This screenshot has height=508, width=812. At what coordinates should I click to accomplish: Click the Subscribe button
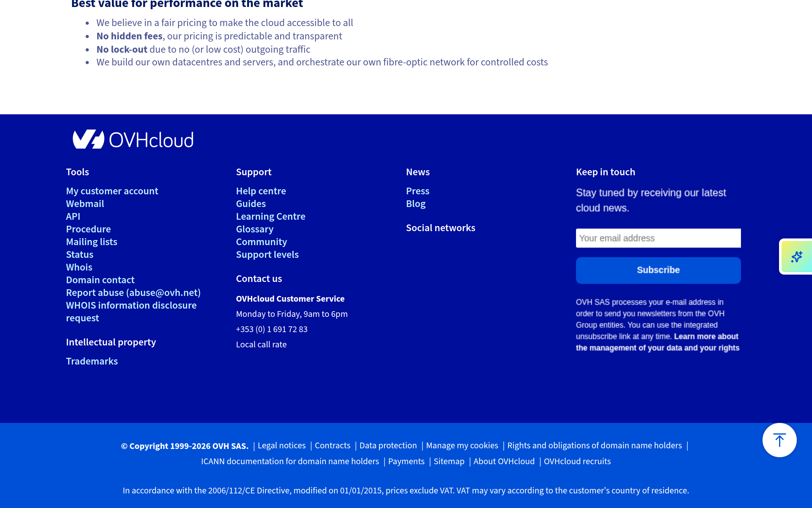658,270
